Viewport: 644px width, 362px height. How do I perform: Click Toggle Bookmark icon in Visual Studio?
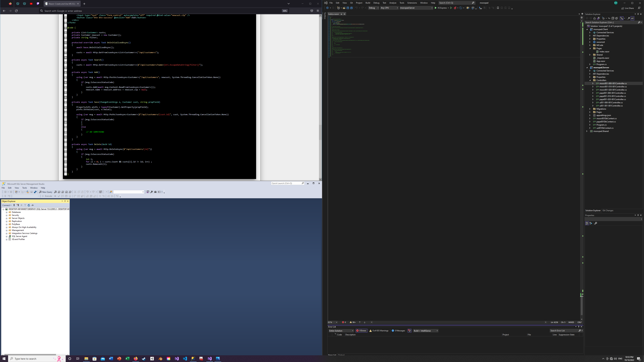(498, 8)
